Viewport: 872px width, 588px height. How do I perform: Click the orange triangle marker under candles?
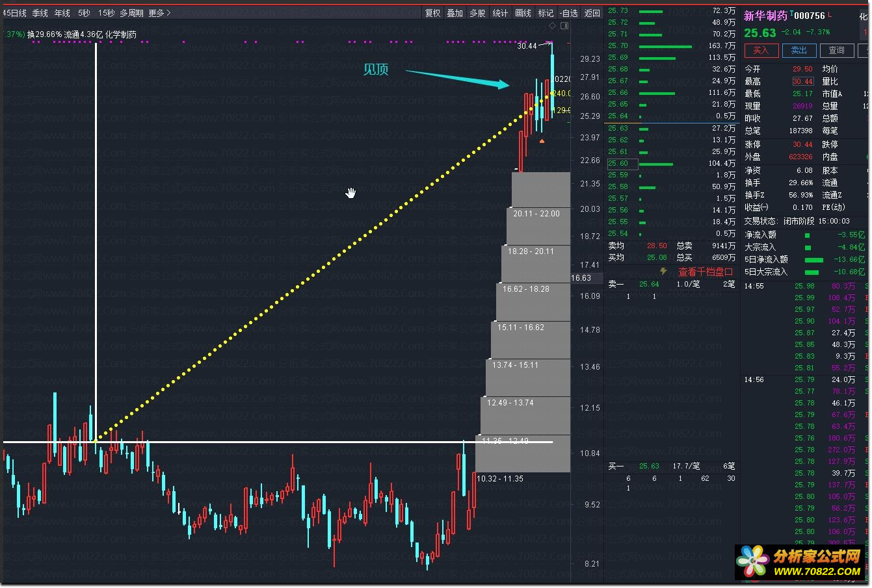(542, 140)
